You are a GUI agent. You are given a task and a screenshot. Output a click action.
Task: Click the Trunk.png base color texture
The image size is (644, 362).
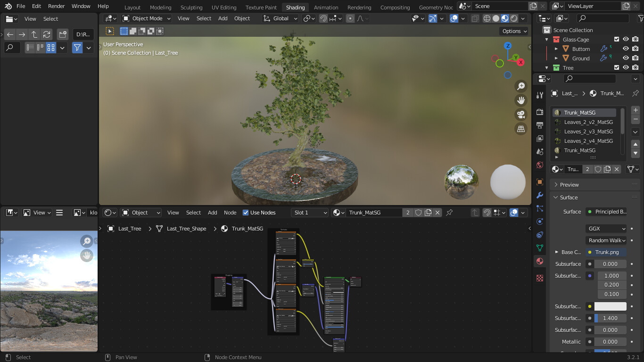tap(607, 252)
